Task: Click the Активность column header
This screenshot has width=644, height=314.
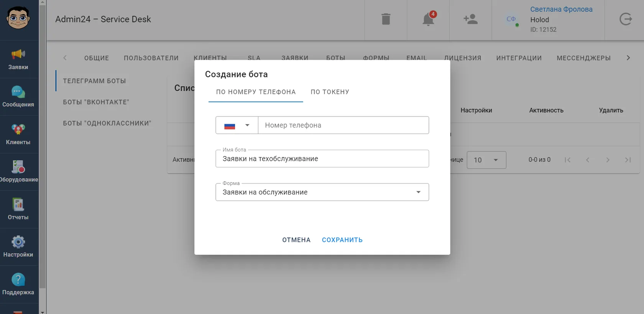Action: (x=546, y=110)
